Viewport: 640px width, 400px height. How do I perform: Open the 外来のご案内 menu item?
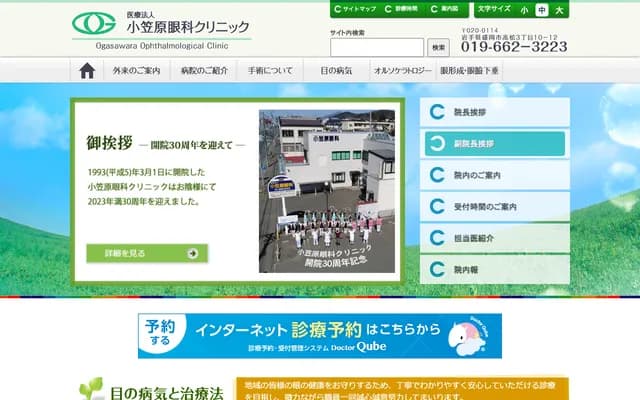point(136,71)
